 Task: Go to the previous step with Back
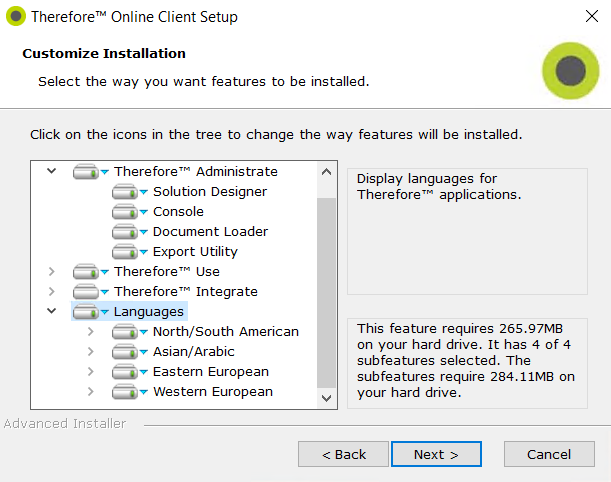click(x=343, y=454)
